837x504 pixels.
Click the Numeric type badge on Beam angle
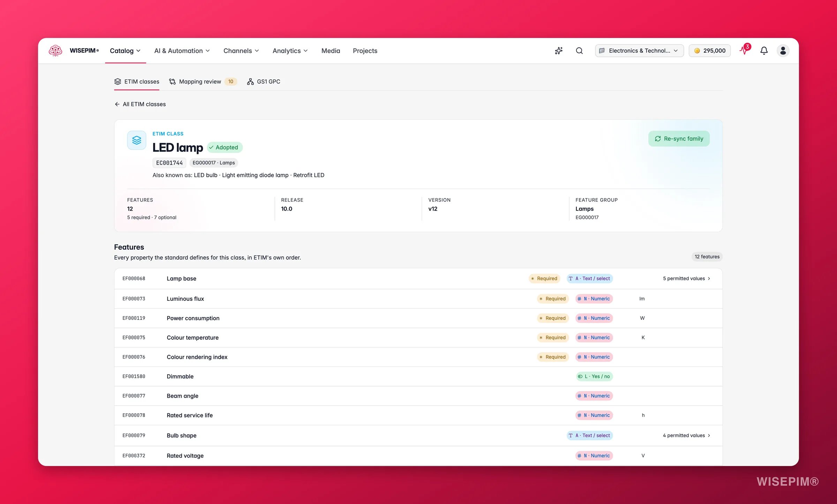pos(594,396)
